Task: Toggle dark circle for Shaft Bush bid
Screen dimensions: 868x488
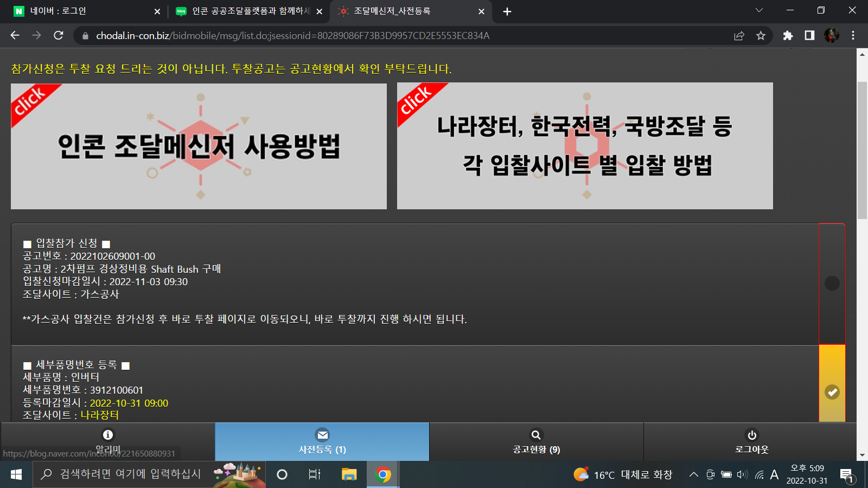Action: [832, 283]
